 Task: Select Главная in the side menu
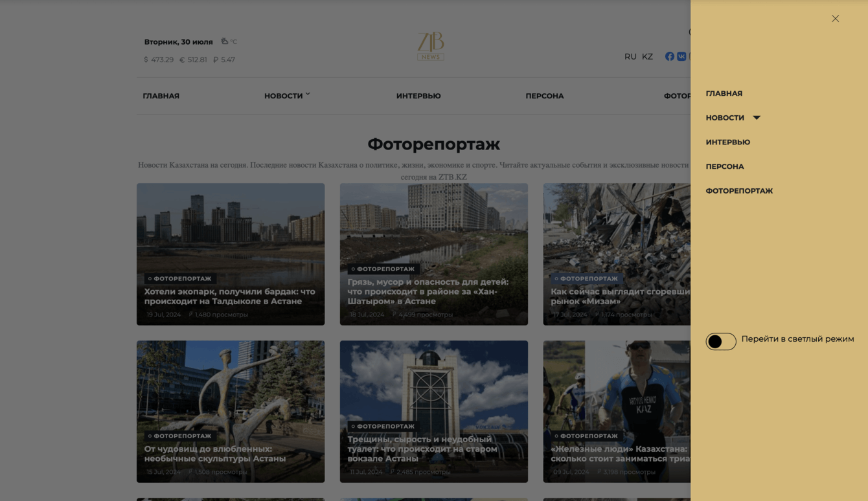[x=724, y=93]
